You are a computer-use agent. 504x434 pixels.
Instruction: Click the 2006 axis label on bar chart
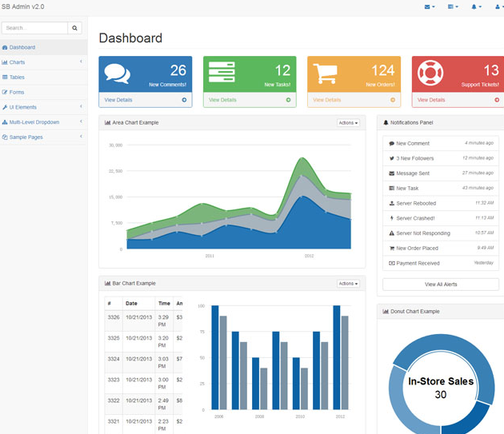point(219,416)
